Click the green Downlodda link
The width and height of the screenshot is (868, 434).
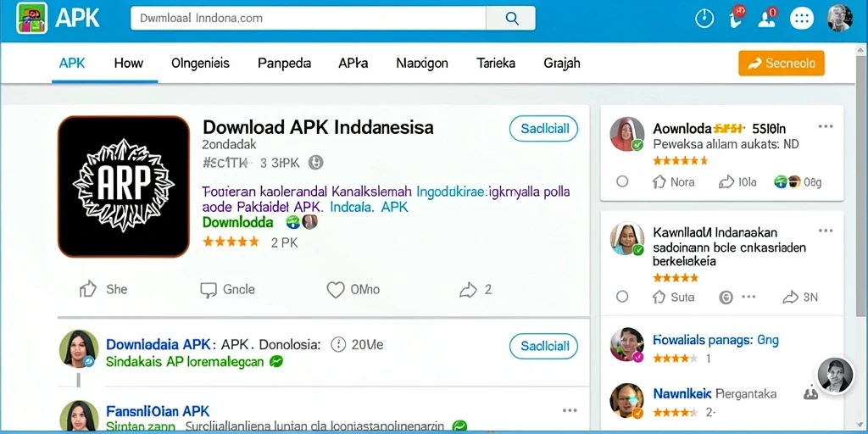coord(237,223)
